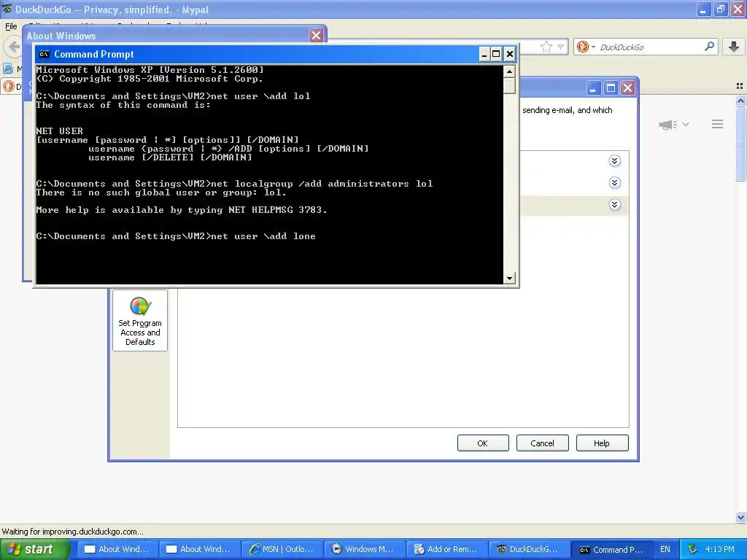Open the DuckDuckGo hamburger menu

[718, 124]
